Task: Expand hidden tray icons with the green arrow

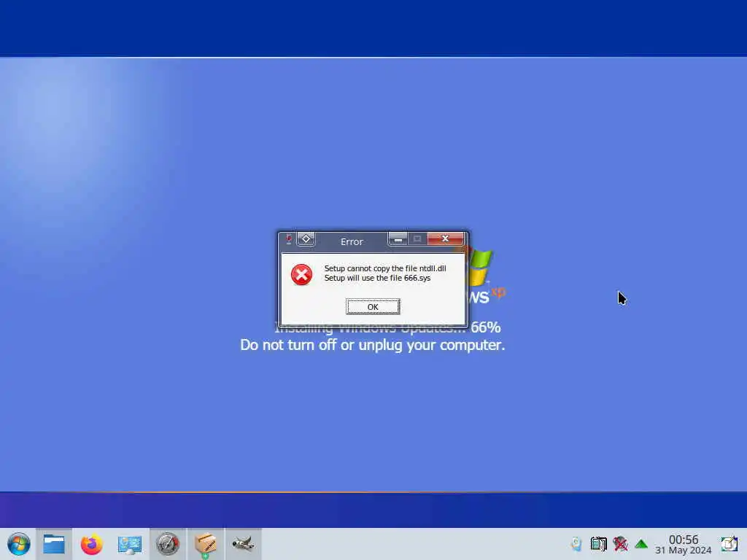Action: tap(641, 544)
